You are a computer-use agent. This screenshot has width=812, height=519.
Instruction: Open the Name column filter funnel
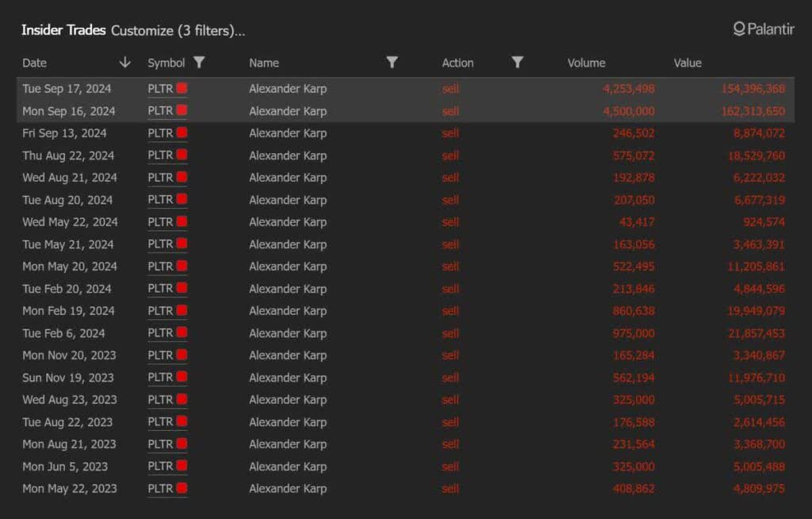(x=392, y=62)
